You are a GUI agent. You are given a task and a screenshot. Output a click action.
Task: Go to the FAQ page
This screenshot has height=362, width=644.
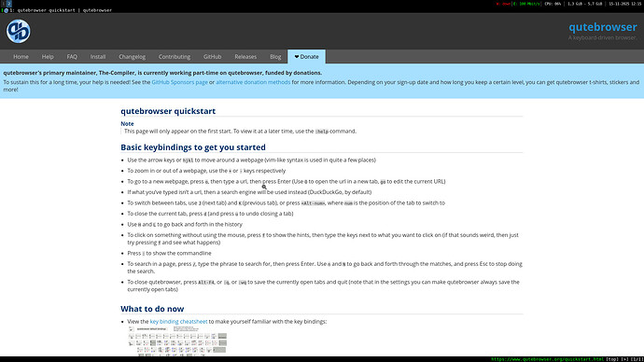coord(72,57)
